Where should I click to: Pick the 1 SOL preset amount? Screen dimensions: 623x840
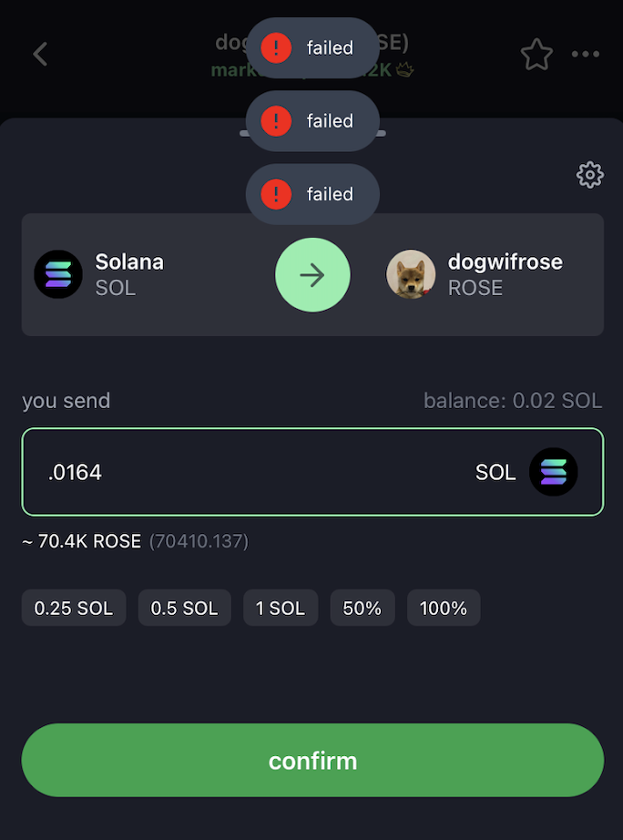(x=281, y=608)
